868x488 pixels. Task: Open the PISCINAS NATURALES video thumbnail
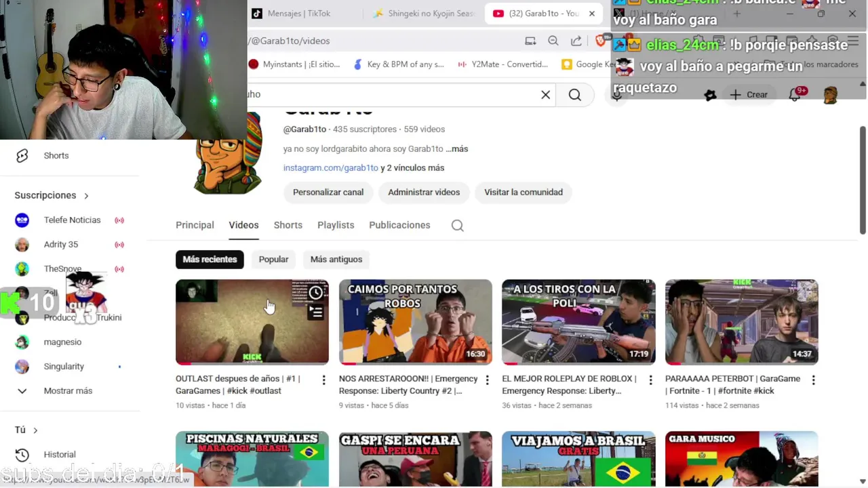pyautogui.click(x=252, y=459)
